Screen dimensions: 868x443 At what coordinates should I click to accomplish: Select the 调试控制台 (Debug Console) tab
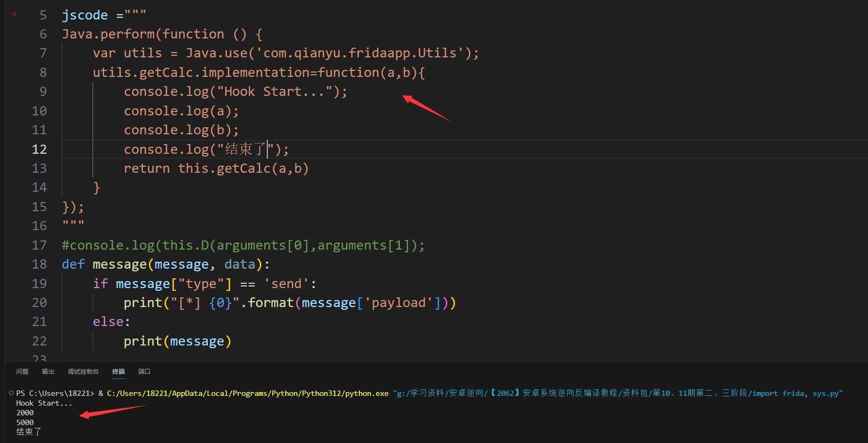click(83, 372)
